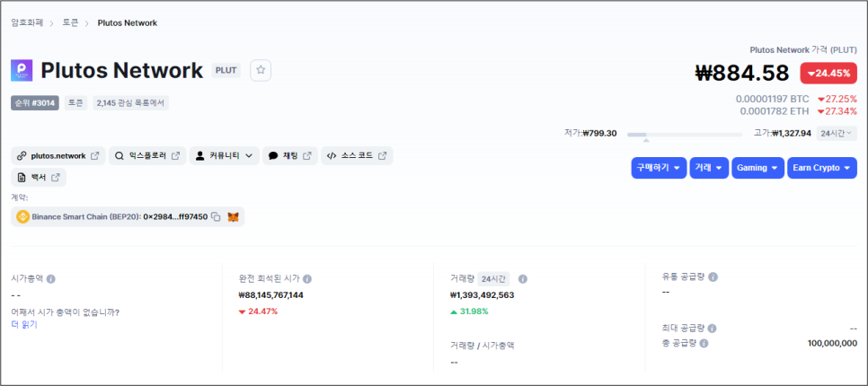The width and height of the screenshot is (868, 386).
Task: Click the total supply 100,000,000
Action: (x=832, y=344)
